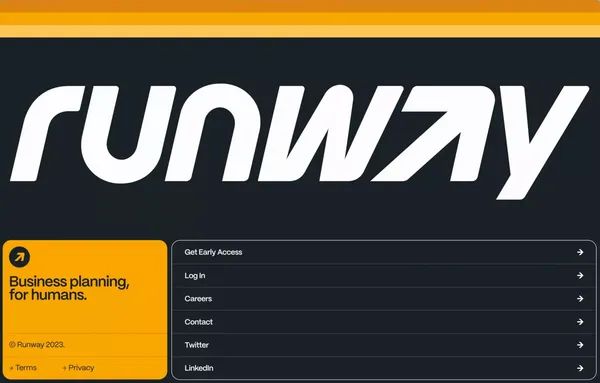This screenshot has width=600, height=383.
Task: Click the arrow icon in LinkedIn row
Action: (x=580, y=368)
